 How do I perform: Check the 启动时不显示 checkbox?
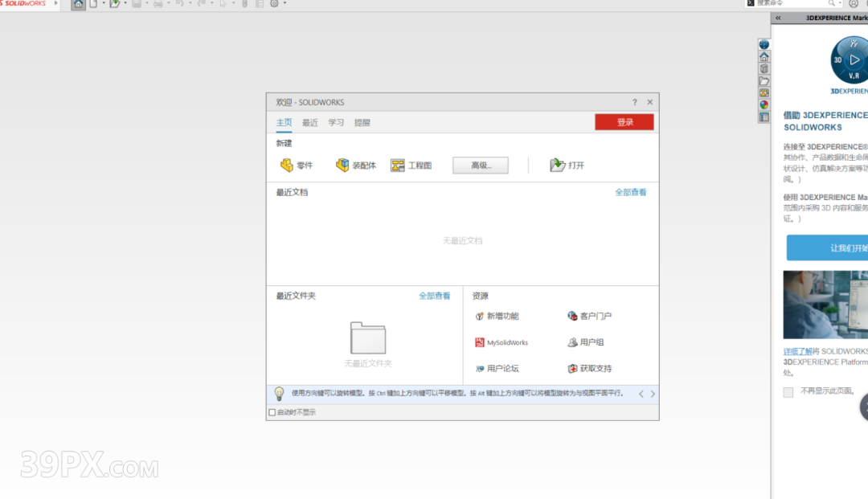(x=272, y=412)
